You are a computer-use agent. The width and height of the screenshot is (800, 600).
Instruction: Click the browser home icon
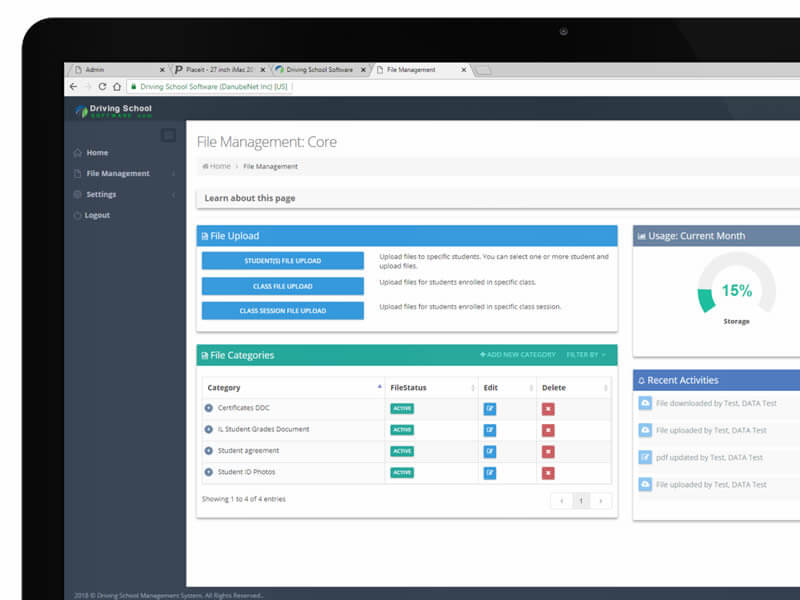(117, 87)
